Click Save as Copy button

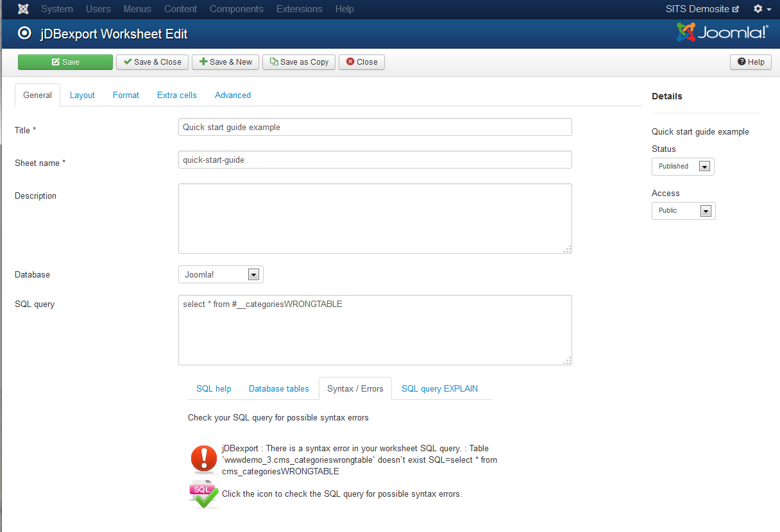(299, 62)
